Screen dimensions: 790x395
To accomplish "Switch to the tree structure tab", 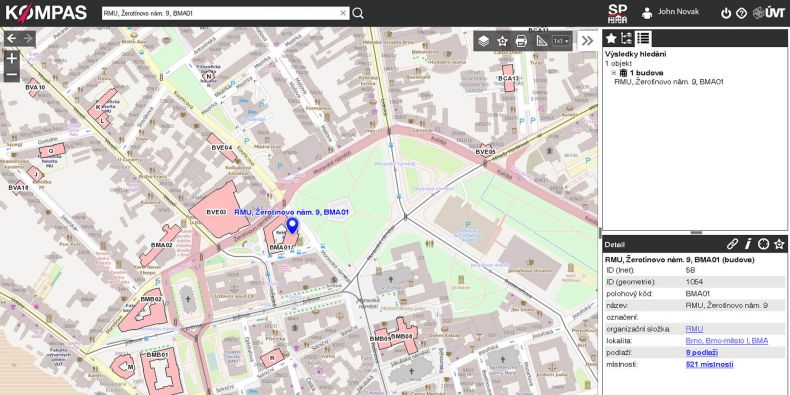I will (x=626, y=38).
